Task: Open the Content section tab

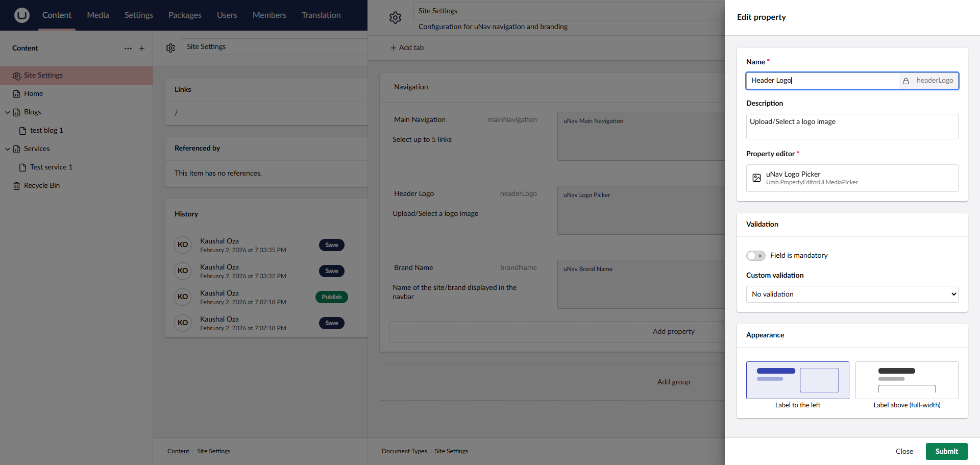Action: [57, 15]
